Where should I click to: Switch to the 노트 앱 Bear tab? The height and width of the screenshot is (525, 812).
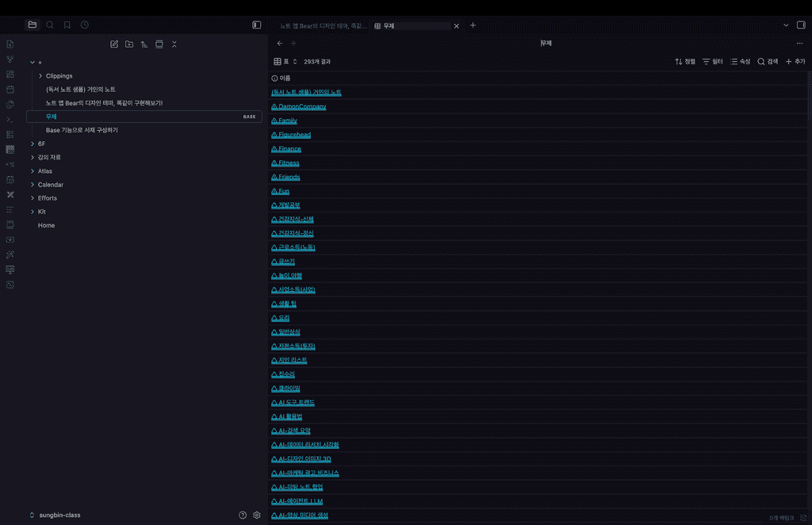[322, 26]
